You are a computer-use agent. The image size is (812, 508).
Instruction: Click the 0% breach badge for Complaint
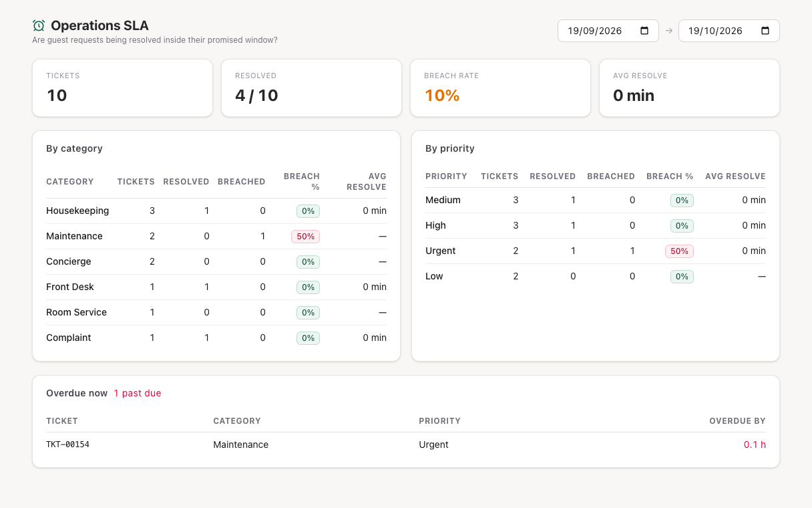coord(308,338)
